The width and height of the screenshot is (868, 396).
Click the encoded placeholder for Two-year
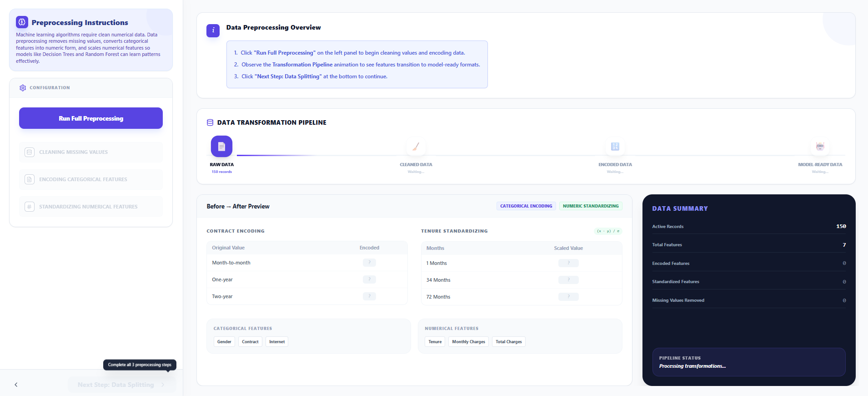tap(369, 296)
